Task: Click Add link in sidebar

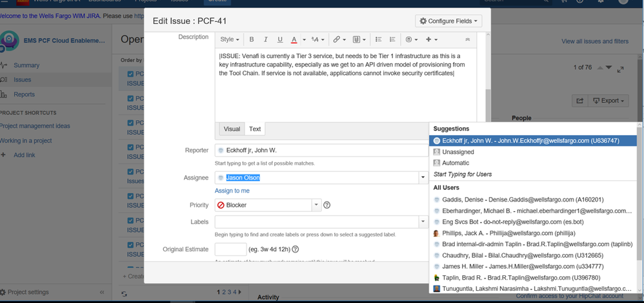Action: (25, 155)
